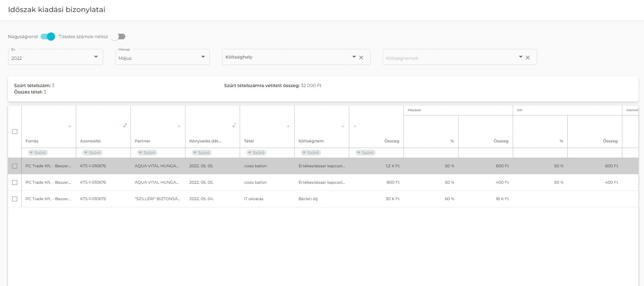The image size is (644, 286).
Task: Open the Szűrő filter under Összeg
Action: click(x=365, y=153)
